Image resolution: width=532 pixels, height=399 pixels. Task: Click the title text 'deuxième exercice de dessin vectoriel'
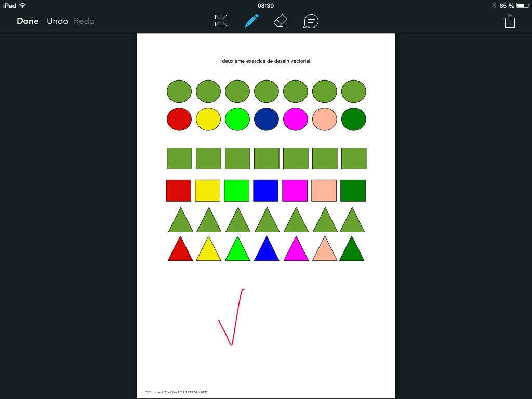click(x=266, y=61)
